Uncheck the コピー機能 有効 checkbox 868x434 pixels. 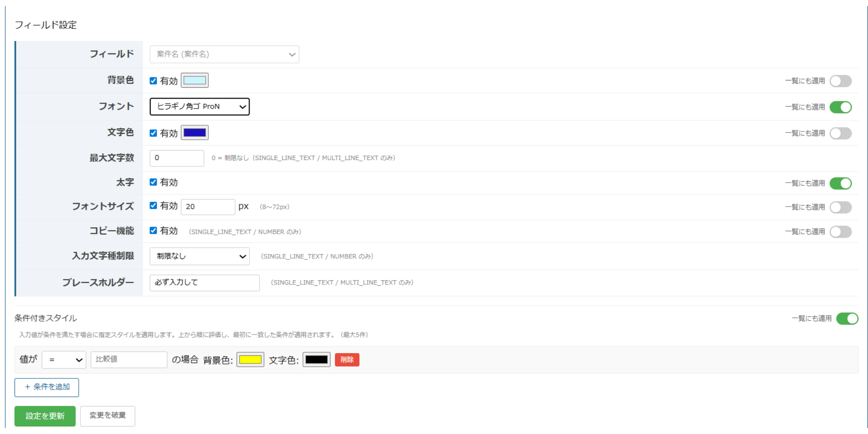[x=153, y=231]
